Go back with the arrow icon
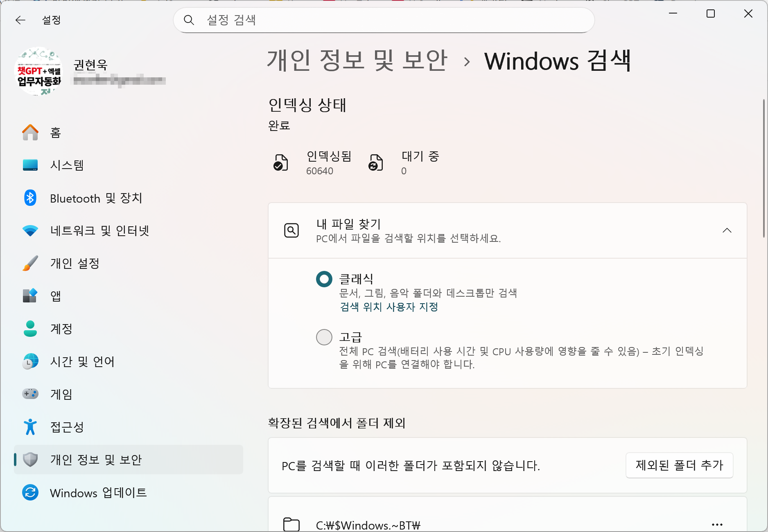Image resolution: width=768 pixels, height=532 pixels. 20,20
